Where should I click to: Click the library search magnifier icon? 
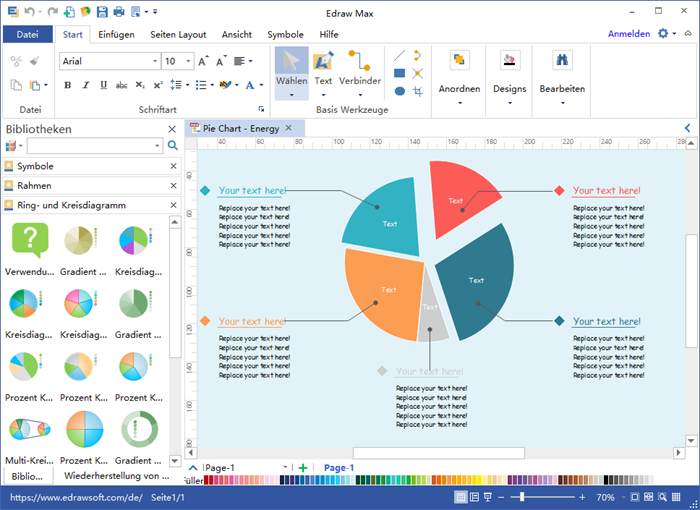[x=172, y=146]
